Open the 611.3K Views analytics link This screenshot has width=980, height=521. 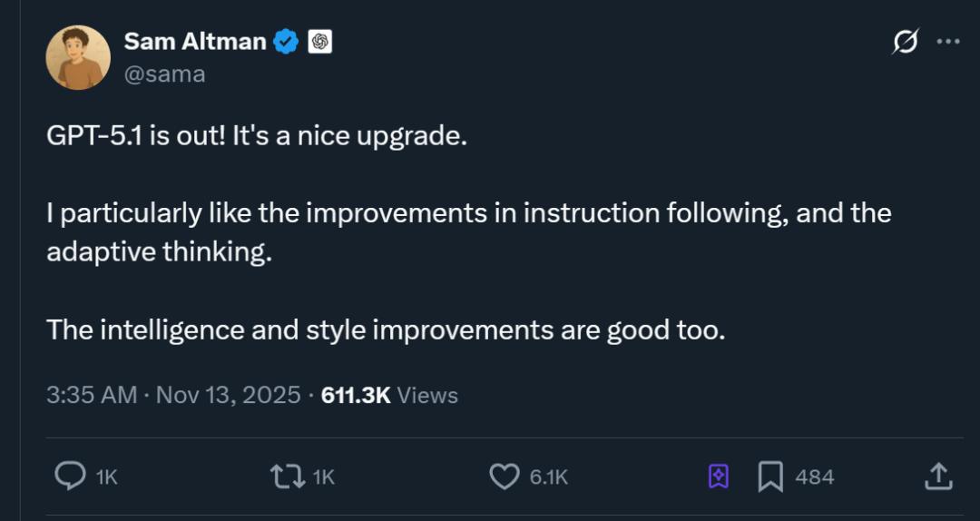389,395
